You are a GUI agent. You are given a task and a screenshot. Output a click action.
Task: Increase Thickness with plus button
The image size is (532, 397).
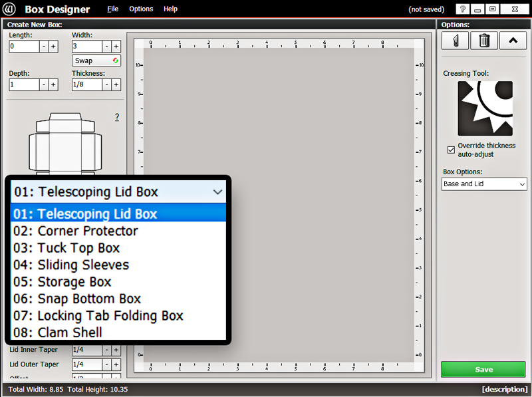coord(116,85)
